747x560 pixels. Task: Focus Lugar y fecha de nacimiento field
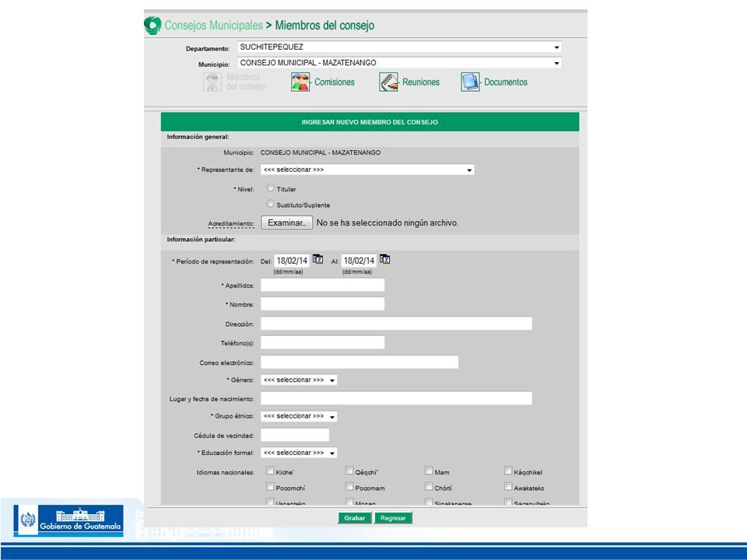coord(396,398)
